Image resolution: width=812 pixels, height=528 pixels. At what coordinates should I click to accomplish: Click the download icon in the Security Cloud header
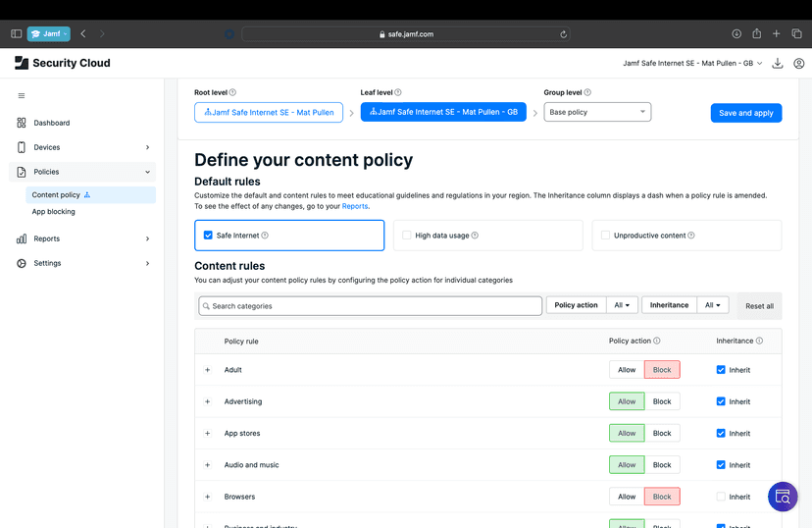tap(778, 63)
